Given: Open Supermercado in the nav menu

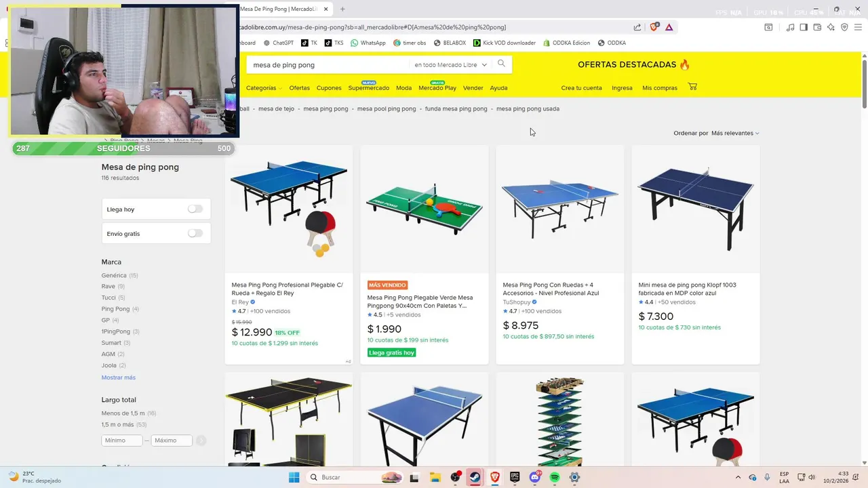Looking at the screenshot, I should (369, 88).
